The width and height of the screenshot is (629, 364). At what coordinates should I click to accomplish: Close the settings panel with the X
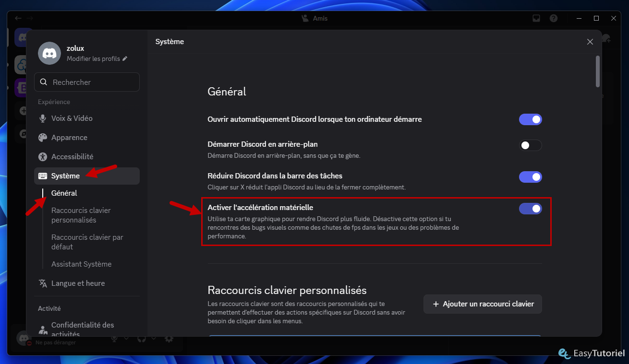(590, 42)
